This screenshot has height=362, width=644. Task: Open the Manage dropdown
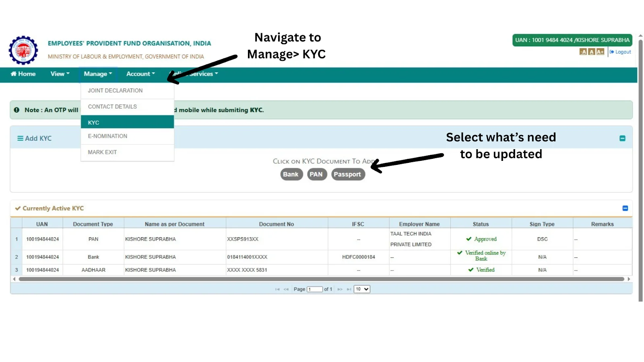click(97, 74)
